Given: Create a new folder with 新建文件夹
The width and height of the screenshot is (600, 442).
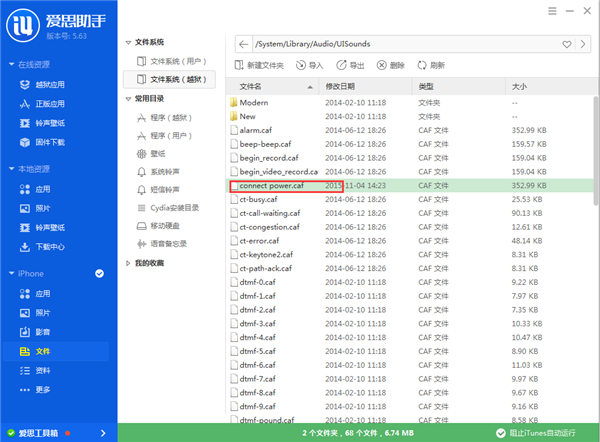Looking at the screenshot, I should point(259,65).
